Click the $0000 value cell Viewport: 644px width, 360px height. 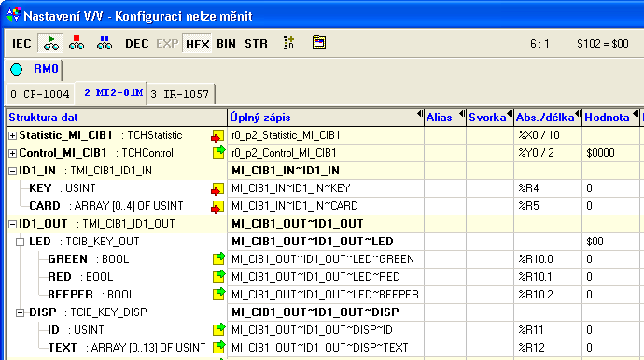[x=610, y=153]
